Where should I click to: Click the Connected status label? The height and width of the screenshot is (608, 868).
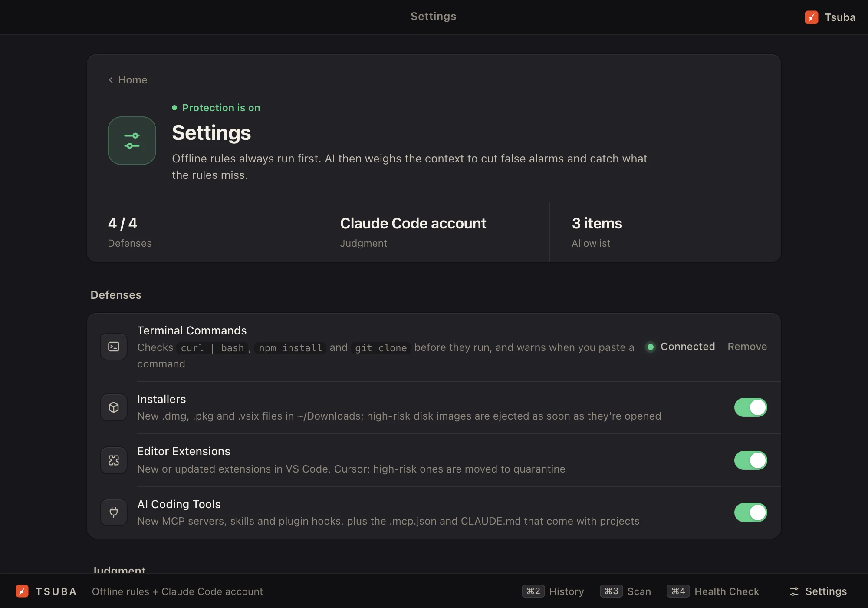(687, 347)
